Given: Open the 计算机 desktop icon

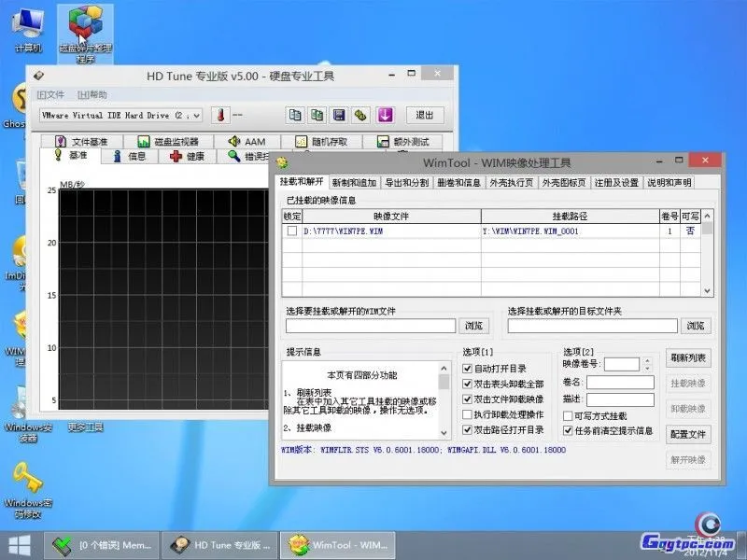Looking at the screenshot, I should pos(26,23).
